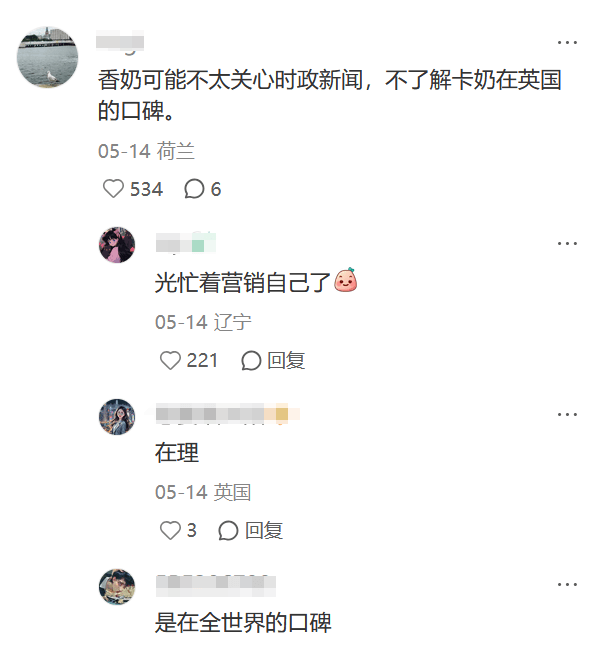Open more options for the top comment
Viewport: 596px width, 647px height.
(567, 43)
